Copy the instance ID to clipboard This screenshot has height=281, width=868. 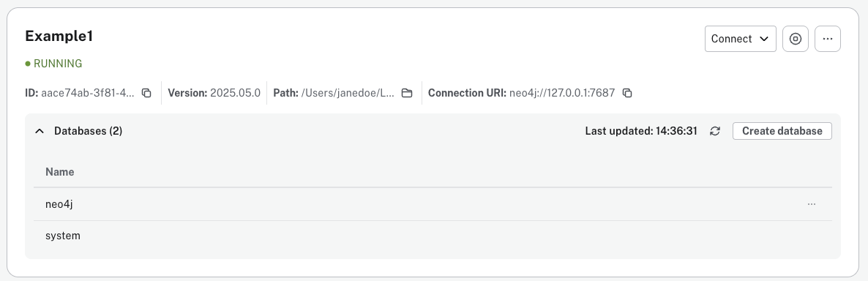point(146,93)
